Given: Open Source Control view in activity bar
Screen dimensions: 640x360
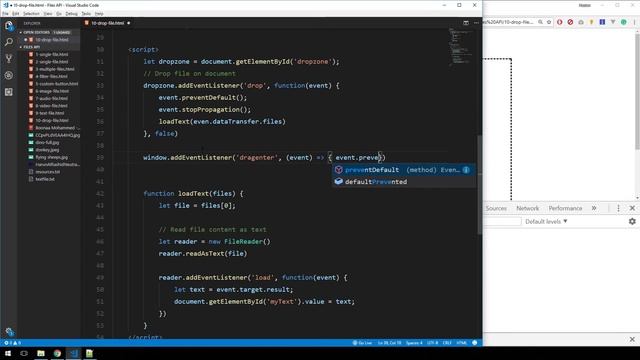Looking at the screenshot, I should pyautogui.click(x=9, y=59).
